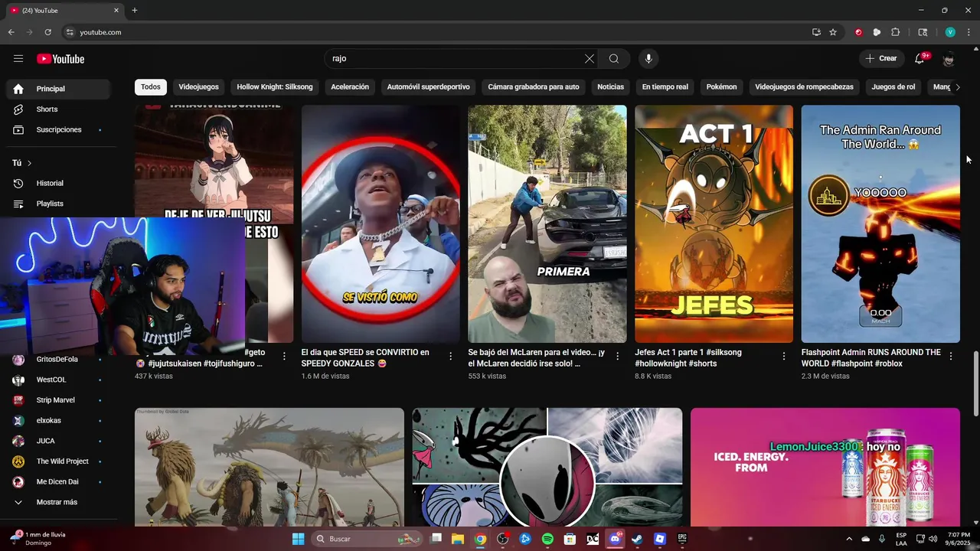Show more filter chips with right arrow
The width and height of the screenshot is (980, 551).
tap(957, 87)
